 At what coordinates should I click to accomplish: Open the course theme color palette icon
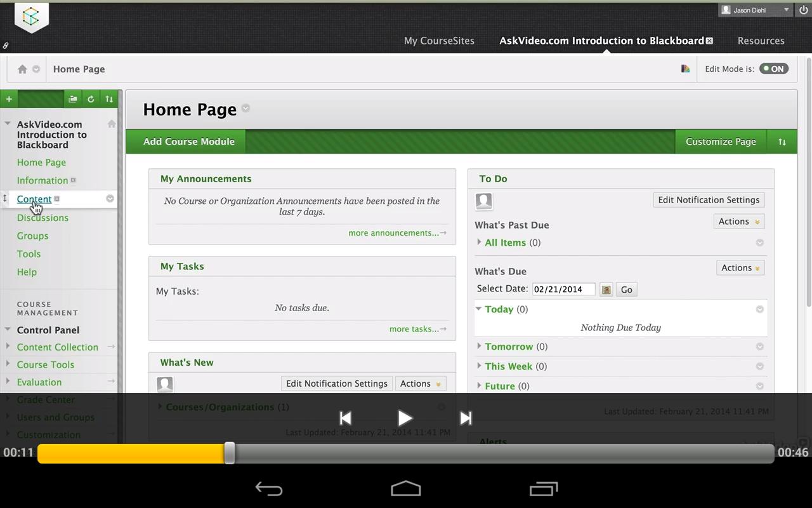pos(685,69)
